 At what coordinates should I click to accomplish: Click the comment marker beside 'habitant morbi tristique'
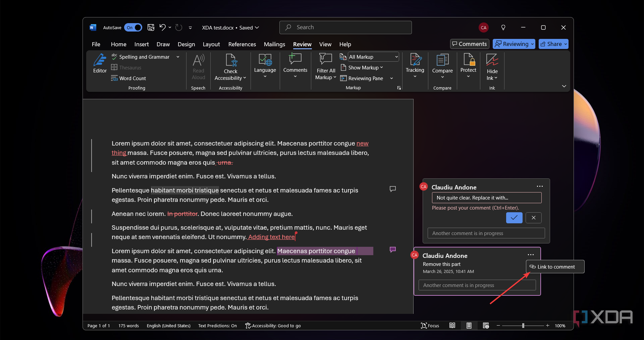[393, 189]
